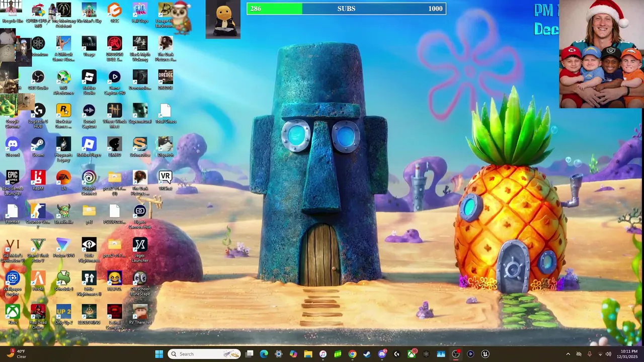Open the Dispatch game shortcut
The image size is (644, 362).
[x=166, y=147]
